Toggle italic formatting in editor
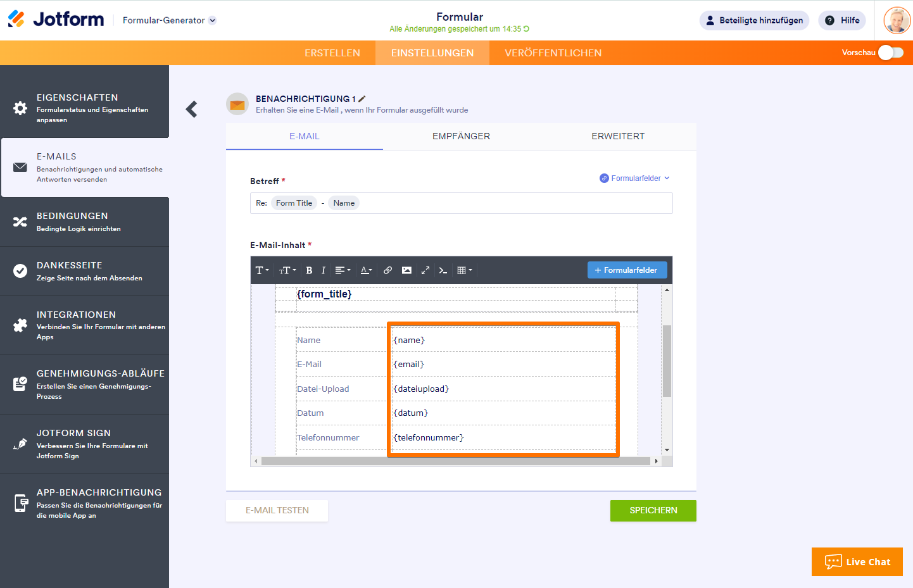 pos(323,270)
